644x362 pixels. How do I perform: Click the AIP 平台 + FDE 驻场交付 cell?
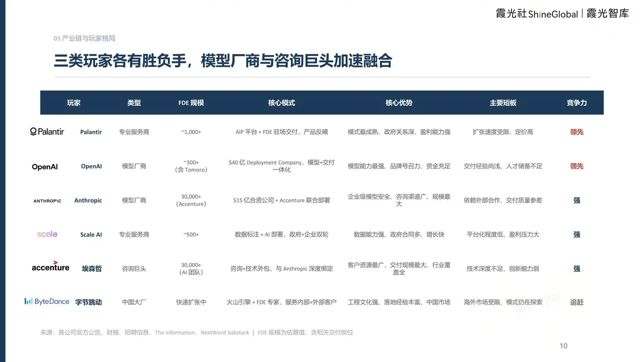click(x=282, y=132)
